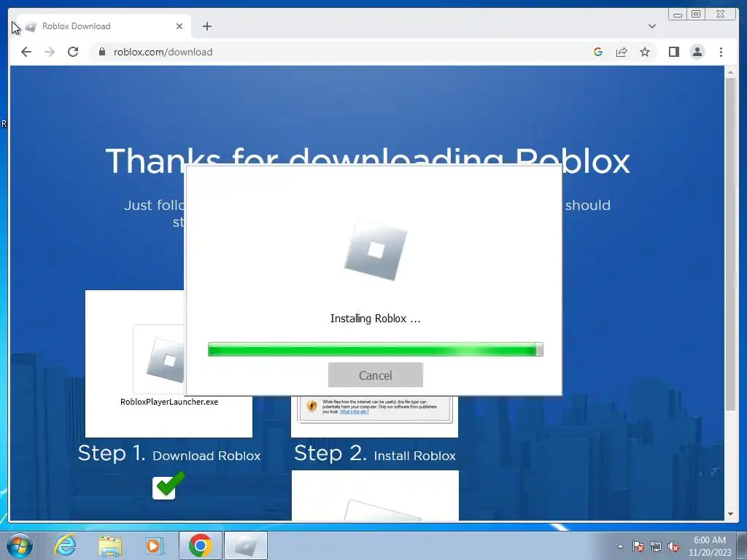Click the Installing Roblox status text
Image resolution: width=747 pixels, height=560 pixels.
tap(376, 319)
